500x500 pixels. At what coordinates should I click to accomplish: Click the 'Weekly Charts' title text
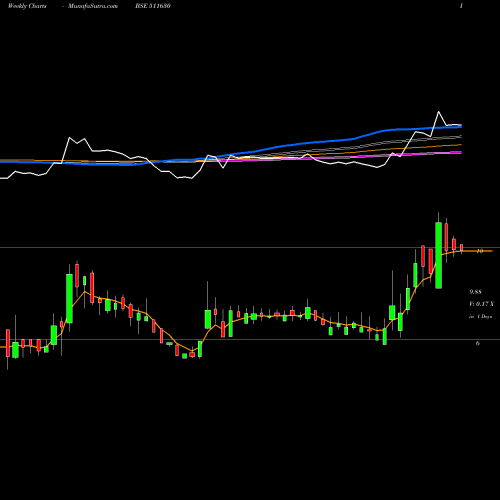pyautogui.click(x=27, y=6)
